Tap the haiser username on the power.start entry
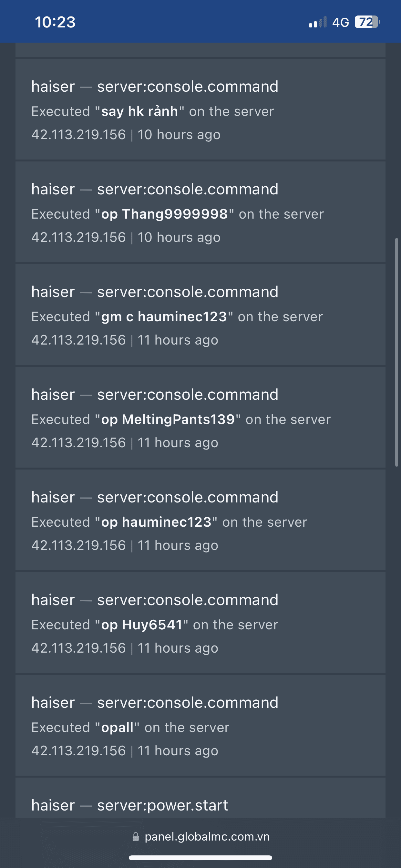Image resolution: width=401 pixels, height=868 pixels. pos(53,806)
